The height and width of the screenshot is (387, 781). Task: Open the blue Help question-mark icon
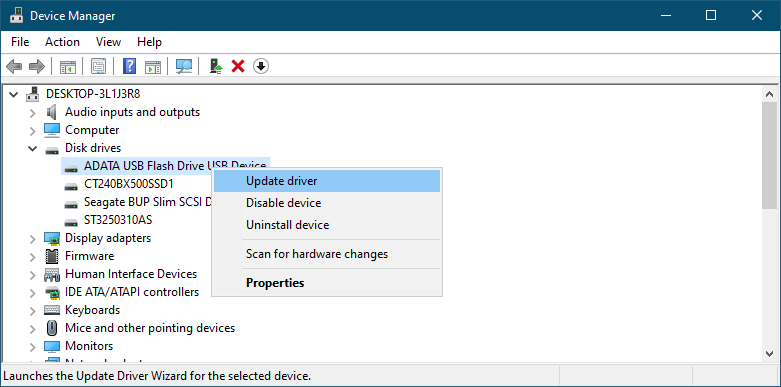[x=130, y=66]
